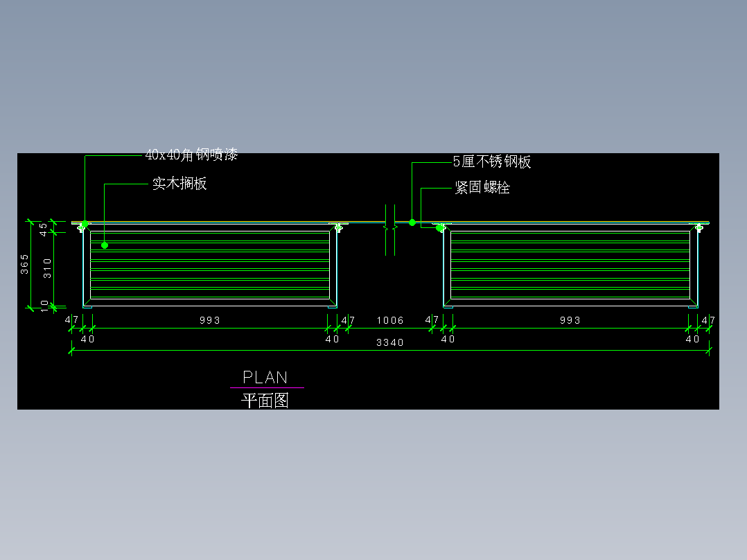The width and height of the screenshot is (747, 560).
Task: Select the 1006 gap dimension value
Action: click(x=389, y=320)
